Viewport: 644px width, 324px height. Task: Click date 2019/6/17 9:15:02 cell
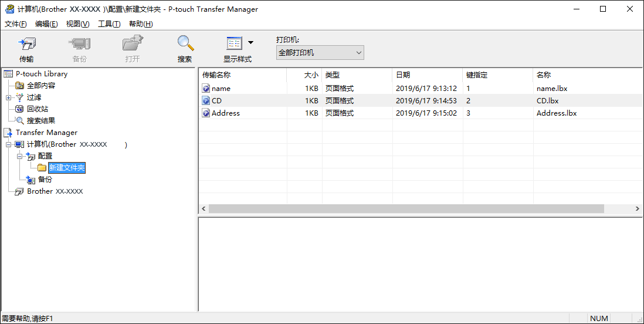[426, 113]
